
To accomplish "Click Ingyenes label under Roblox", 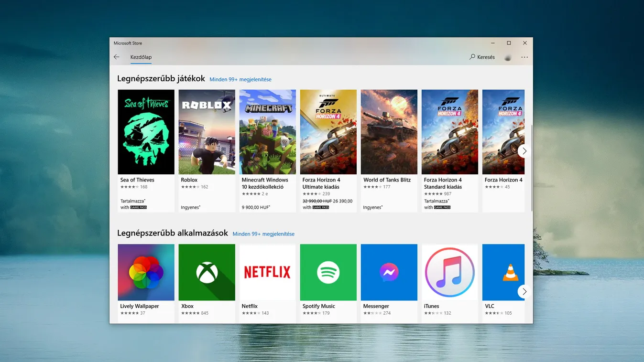I will click(x=191, y=208).
